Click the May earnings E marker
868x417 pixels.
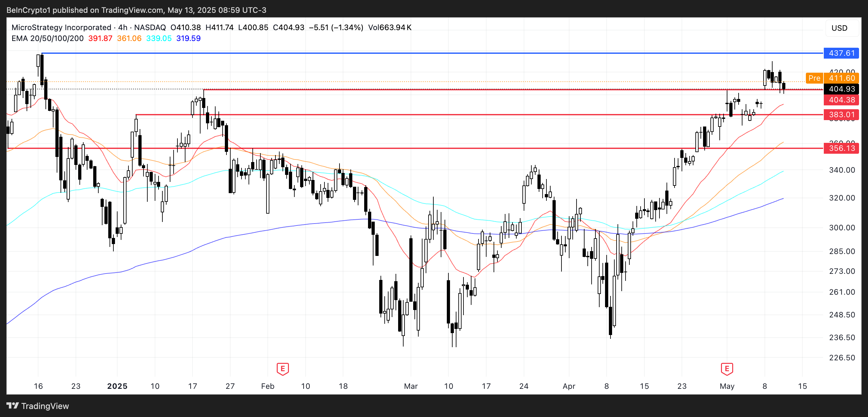coord(727,369)
